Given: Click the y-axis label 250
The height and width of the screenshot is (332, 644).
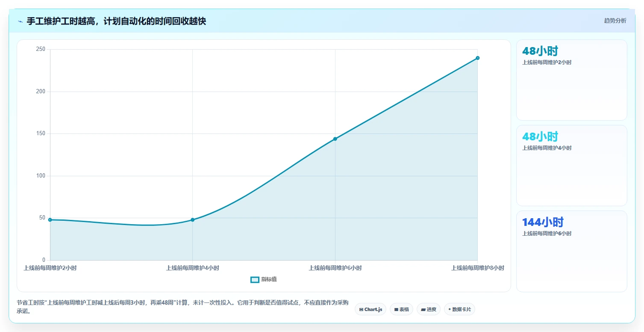Looking at the screenshot, I should (x=41, y=49).
